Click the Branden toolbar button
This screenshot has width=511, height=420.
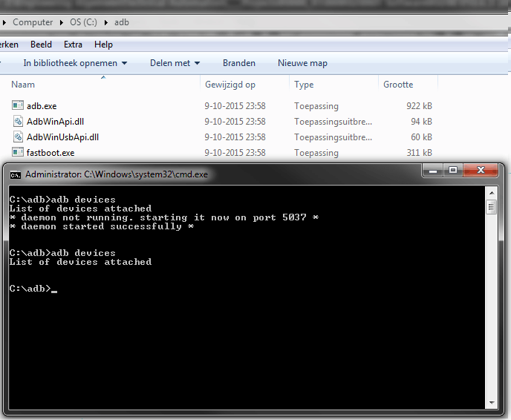(x=239, y=63)
